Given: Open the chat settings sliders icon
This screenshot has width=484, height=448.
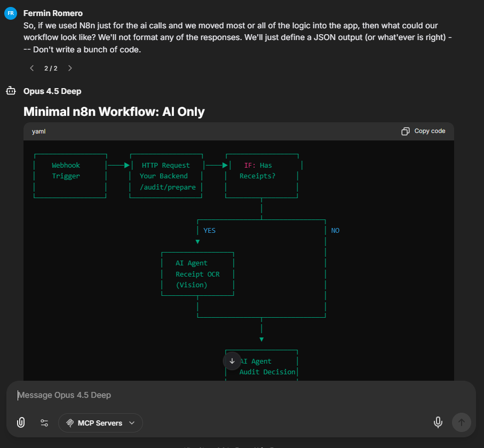Looking at the screenshot, I should point(45,423).
